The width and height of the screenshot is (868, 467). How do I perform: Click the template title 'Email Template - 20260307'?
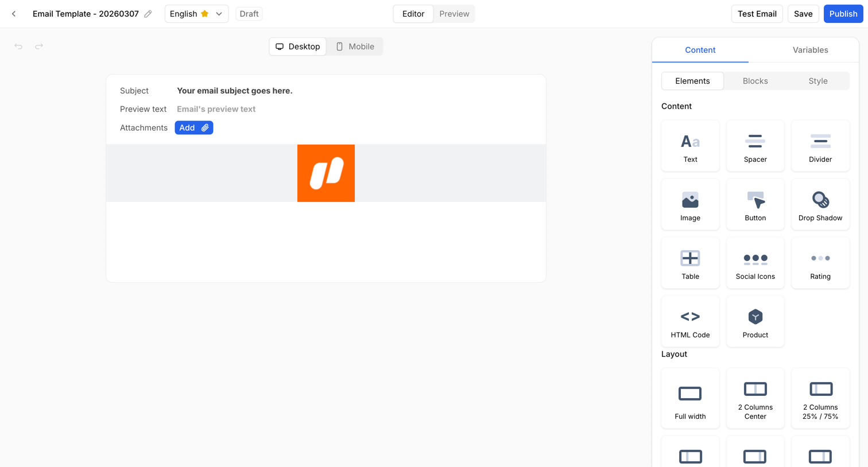point(86,14)
